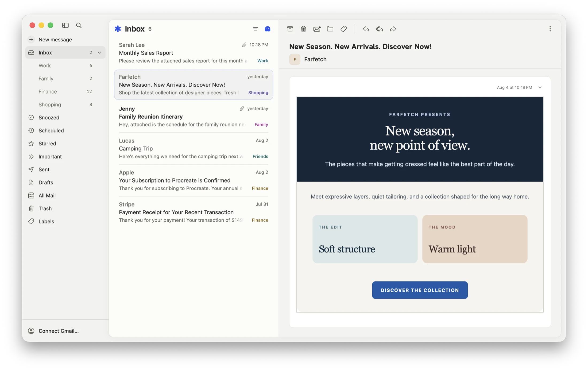
Task: Open Jenny's Family Reunion Itinerary email
Action: [194, 117]
